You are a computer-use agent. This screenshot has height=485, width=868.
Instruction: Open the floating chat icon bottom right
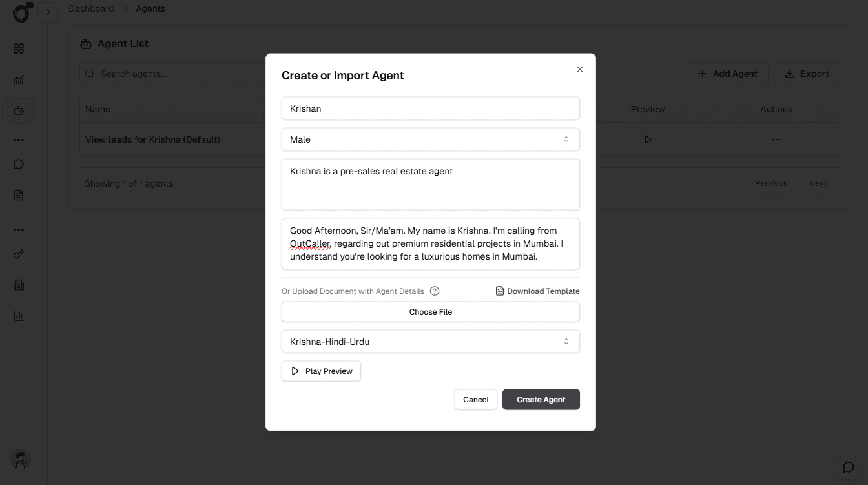tap(848, 468)
